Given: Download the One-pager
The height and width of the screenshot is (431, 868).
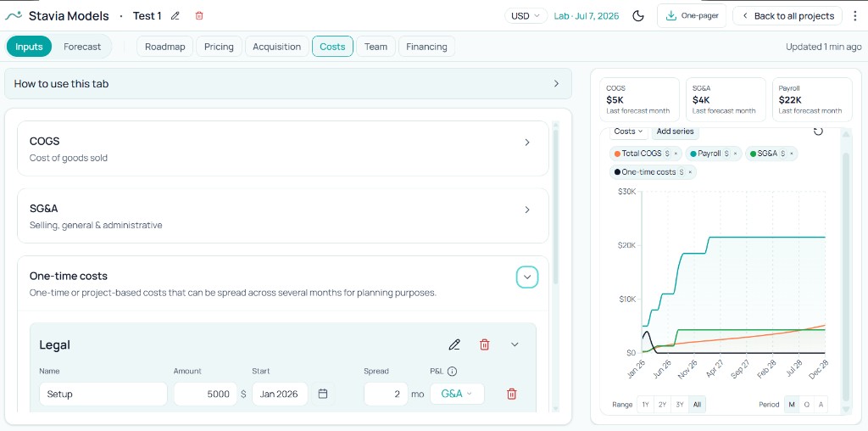Looking at the screenshot, I should click(692, 16).
